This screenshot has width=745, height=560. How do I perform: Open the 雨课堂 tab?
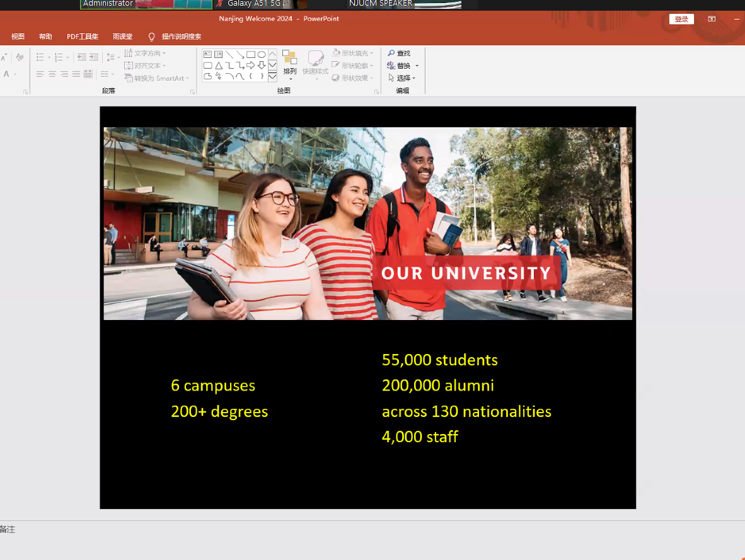(x=122, y=37)
